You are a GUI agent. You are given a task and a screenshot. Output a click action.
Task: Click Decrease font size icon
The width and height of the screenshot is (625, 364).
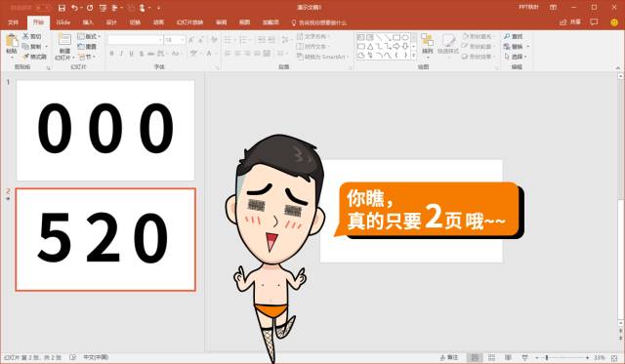201,40
